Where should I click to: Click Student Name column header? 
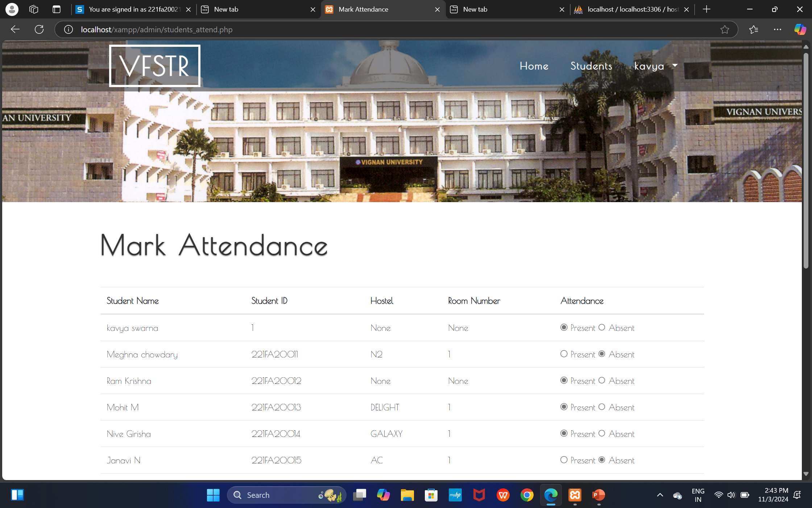tap(133, 300)
